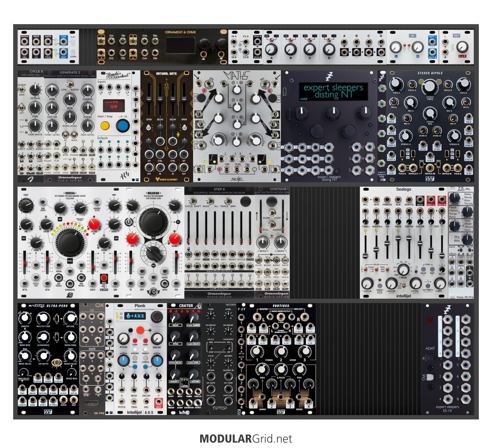Click the VCA A jack in the top row
Viewport: 492px width, 448px height.
tap(257, 42)
